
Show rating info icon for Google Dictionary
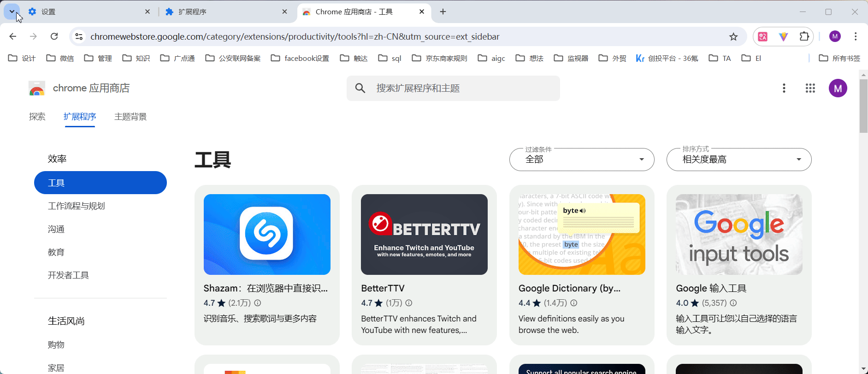tap(574, 303)
